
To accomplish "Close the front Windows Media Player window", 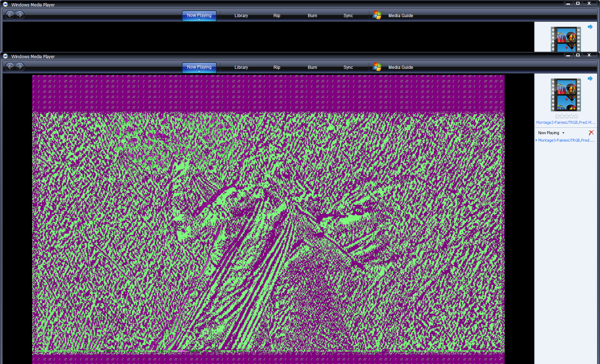I will [x=589, y=55].
